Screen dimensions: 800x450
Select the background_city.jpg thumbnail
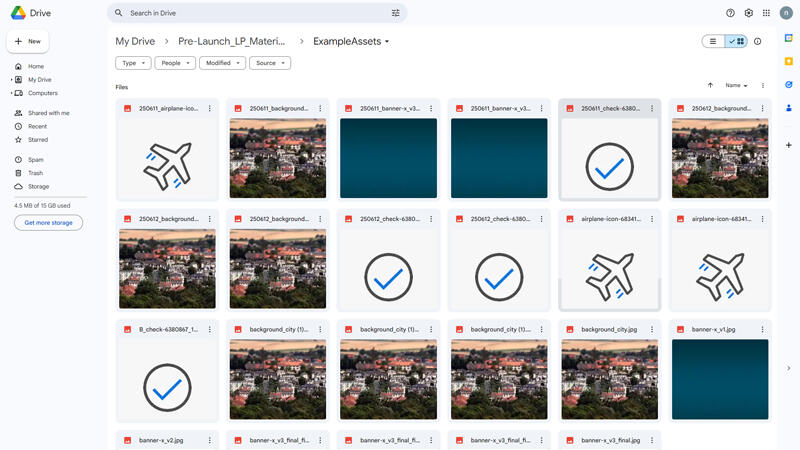(610, 379)
